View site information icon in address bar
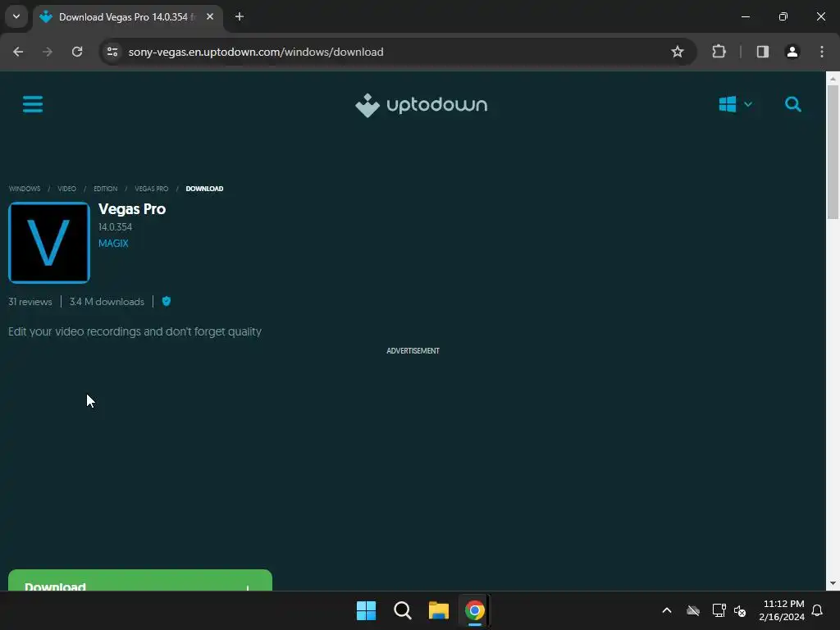The height and width of the screenshot is (630, 840). pyautogui.click(x=112, y=52)
